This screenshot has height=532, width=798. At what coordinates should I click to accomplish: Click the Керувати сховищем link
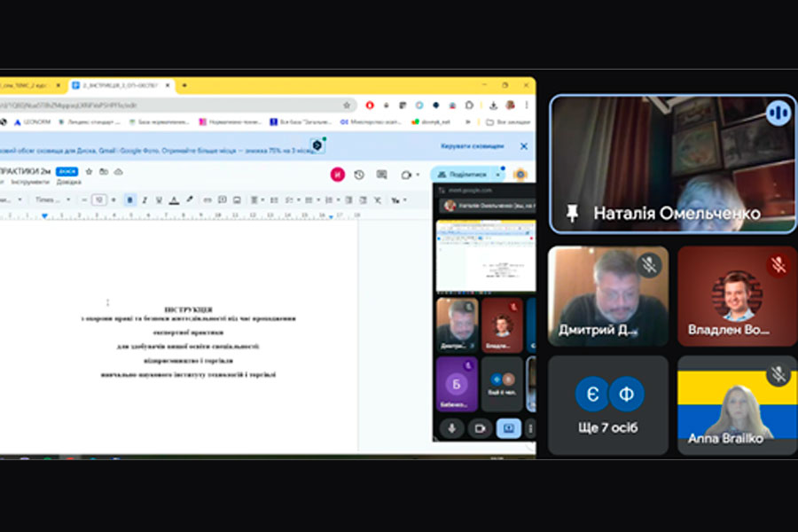click(473, 146)
